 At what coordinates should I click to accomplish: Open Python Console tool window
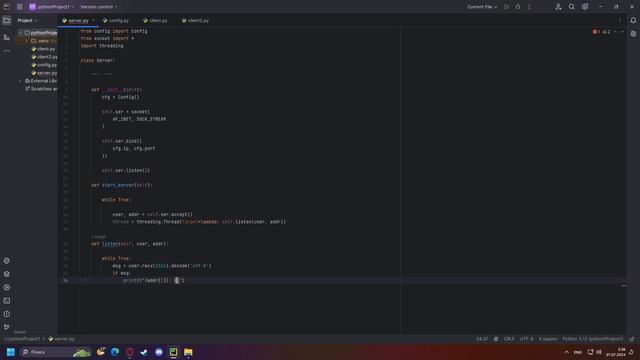pyautogui.click(x=7, y=260)
